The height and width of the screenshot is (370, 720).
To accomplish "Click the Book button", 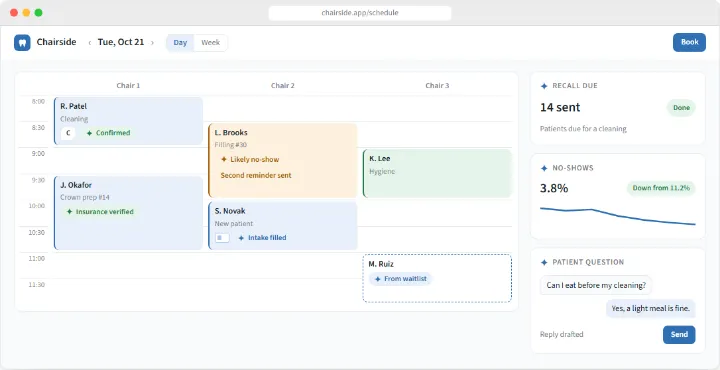I will click(x=689, y=42).
